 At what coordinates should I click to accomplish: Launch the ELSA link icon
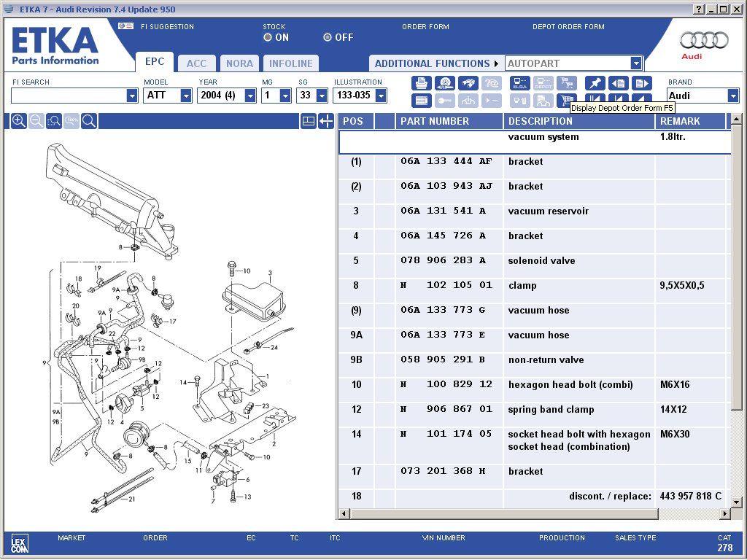pyautogui.click(x=519, y=84)
